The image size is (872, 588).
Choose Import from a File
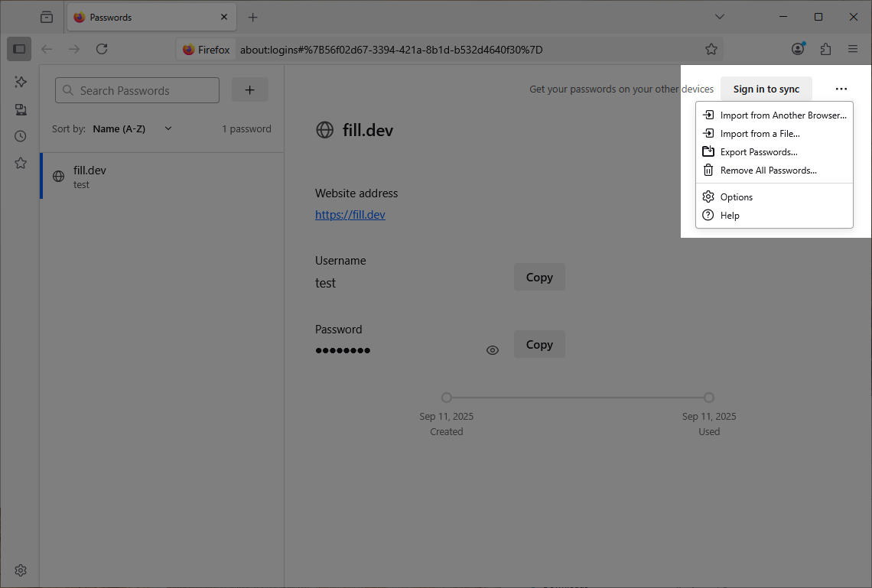[x=774, y=133]
